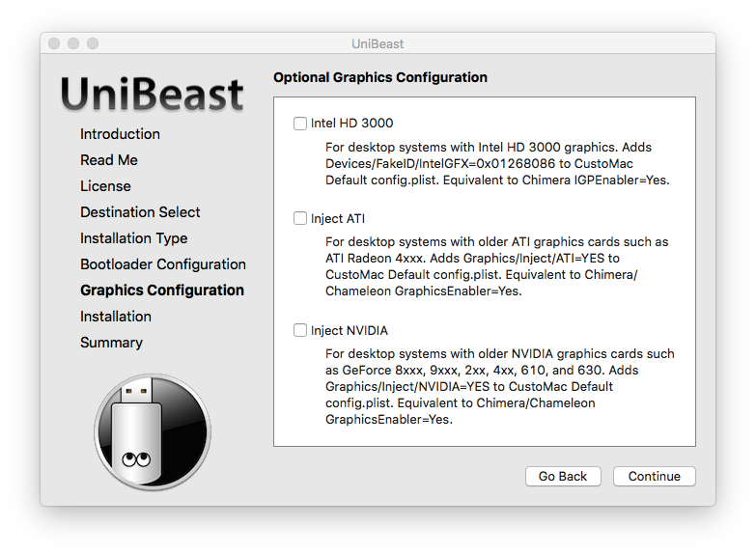
Task: Enable the Intel HD 3000 checkbox
Action: 300,124
